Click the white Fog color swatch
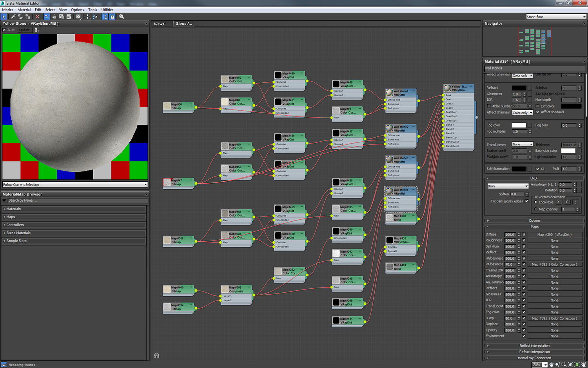Screen dimensions: 588x368 [519, 126]
